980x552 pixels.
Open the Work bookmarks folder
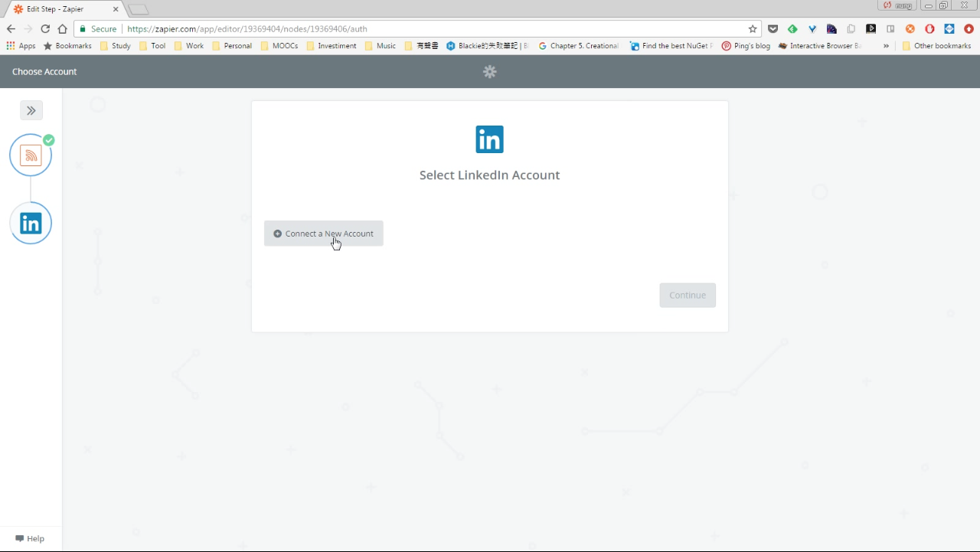(189, 46)
